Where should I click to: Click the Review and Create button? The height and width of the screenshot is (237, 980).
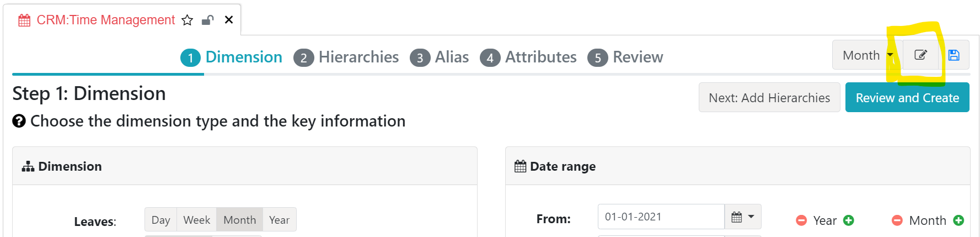click(x=907, y=97)
